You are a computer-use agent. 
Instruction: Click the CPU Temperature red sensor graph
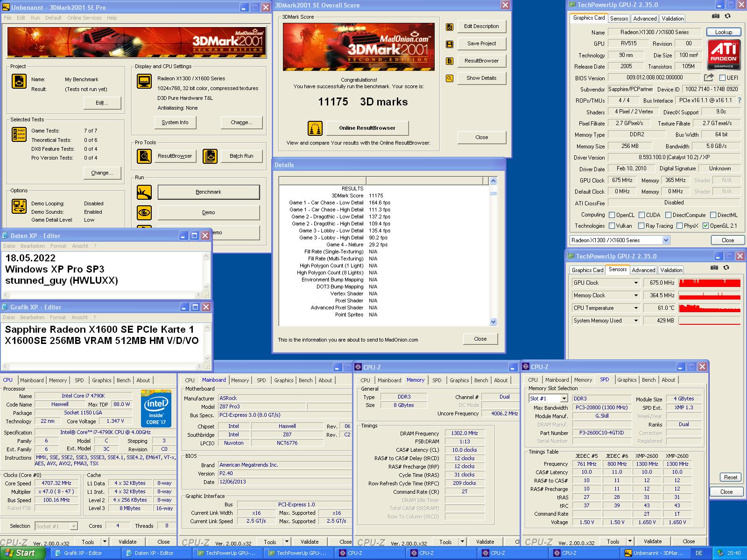point(710,308)
